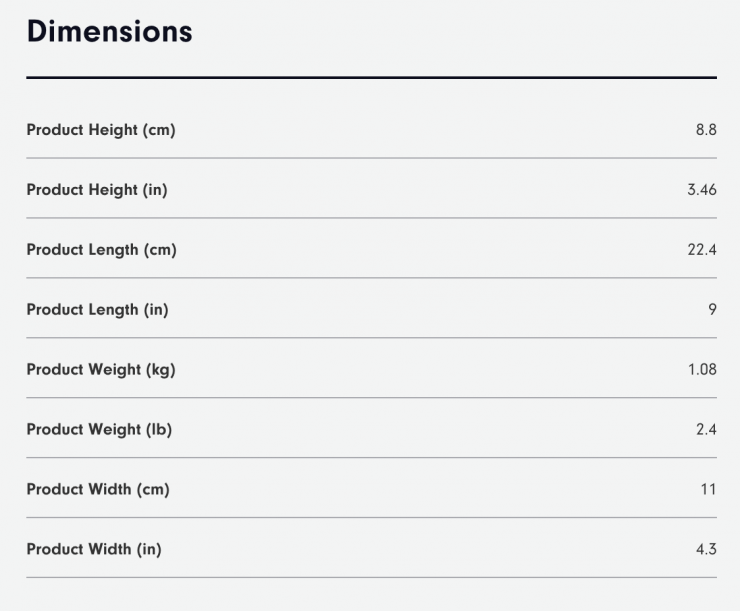Image resolution: width=740 pixels, height=611 pixels.
Task: Click divider between Weight (kg) and Weight (lb)
Action: coord(371,397)
